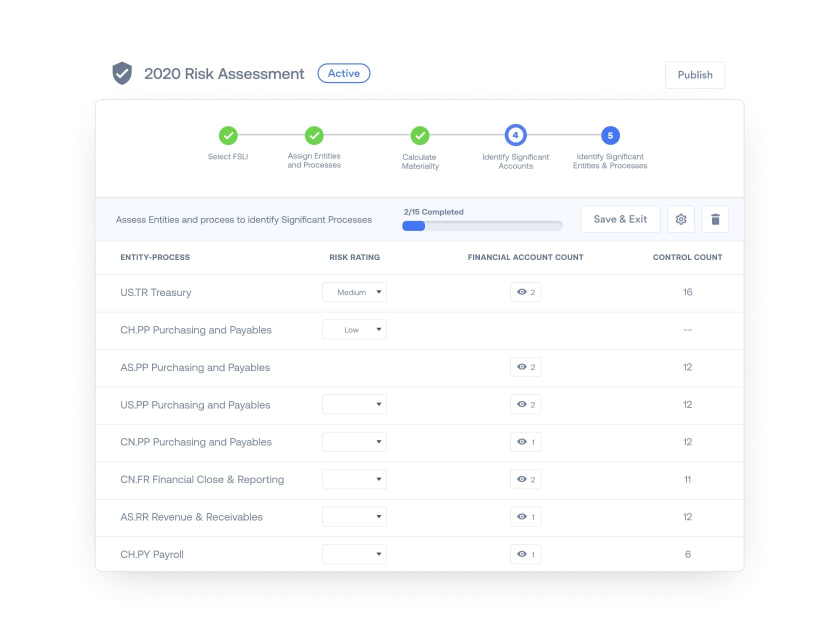Click the shield checkmark logo icon
Viewport: 840px width, 630px height.
[x=121, y=73]
